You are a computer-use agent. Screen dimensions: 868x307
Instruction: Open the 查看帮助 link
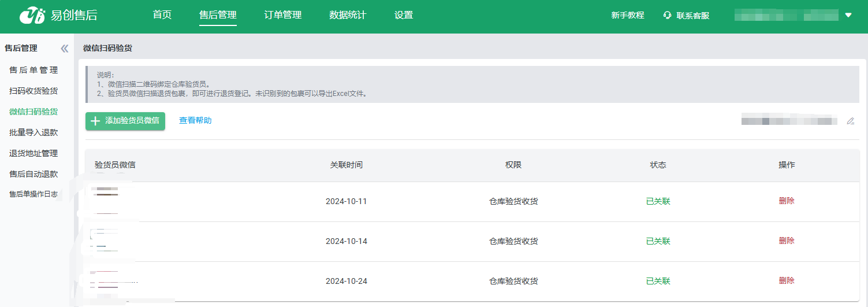[195, 121]
